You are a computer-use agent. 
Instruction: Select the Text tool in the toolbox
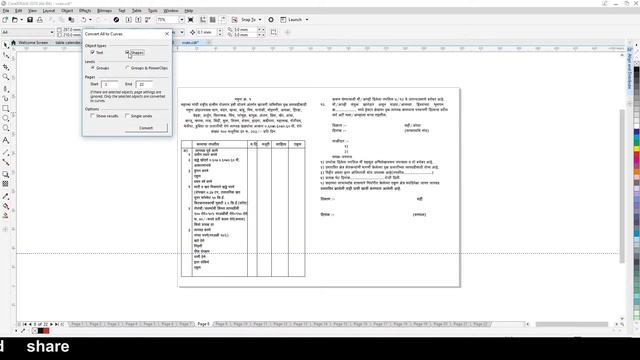pyautogui.click(x=6, y=140)
